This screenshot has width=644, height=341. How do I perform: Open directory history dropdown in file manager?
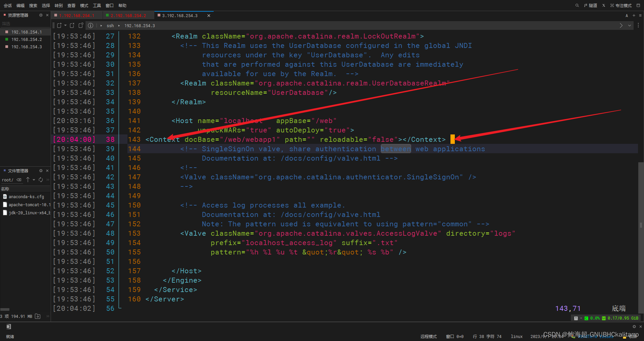point(34,180)
